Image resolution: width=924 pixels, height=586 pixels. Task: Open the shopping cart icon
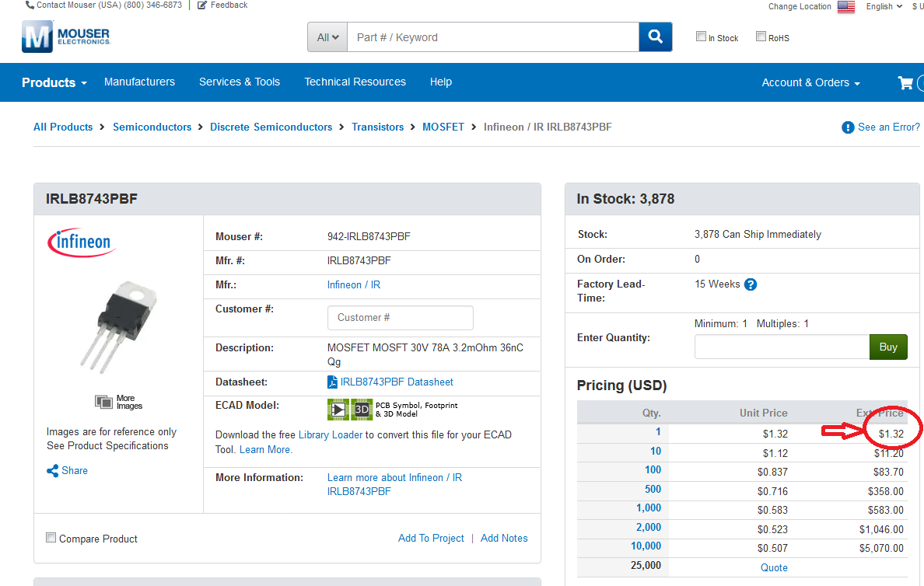click(905, 83)
